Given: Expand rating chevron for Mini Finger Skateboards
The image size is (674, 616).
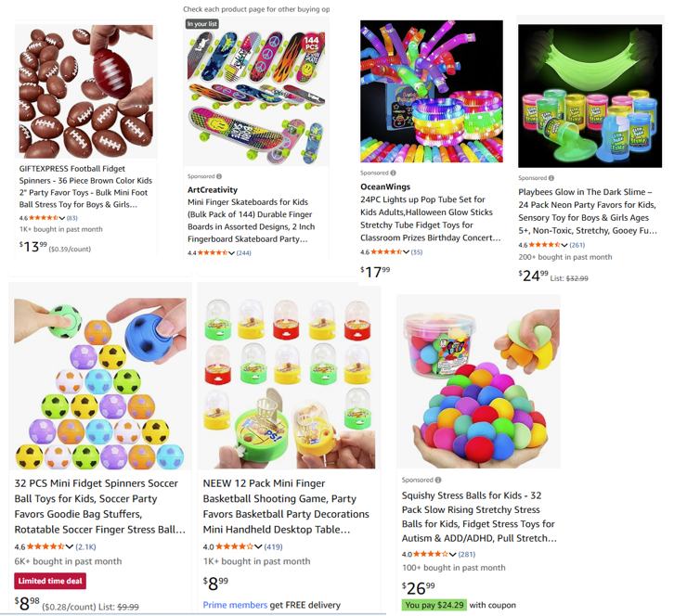Looking at the screenshot, I should (x=232, y=253).
